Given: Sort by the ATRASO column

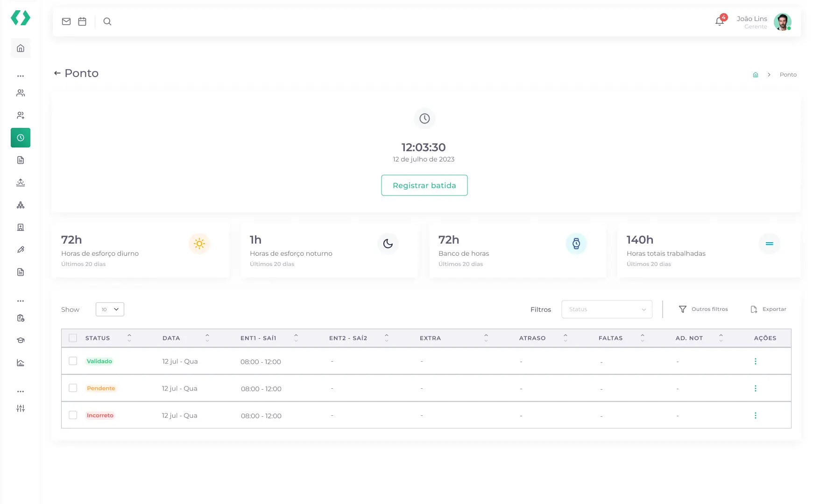Looking at the screenshot, I should coord(566,338).
